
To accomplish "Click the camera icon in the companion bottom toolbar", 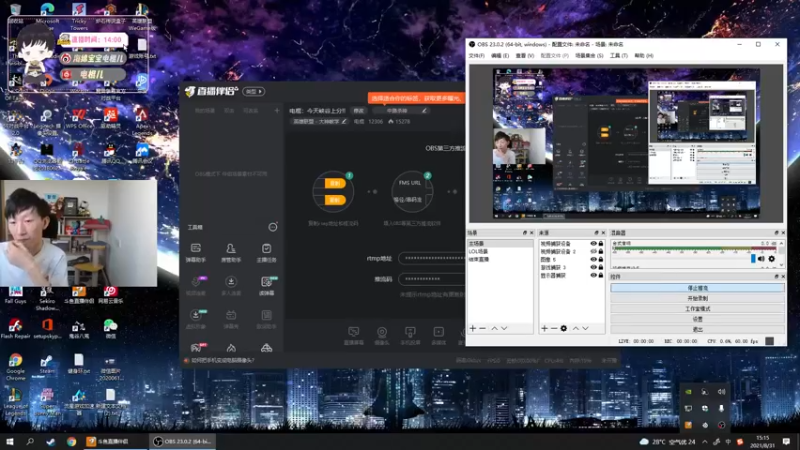I will pyautogui.click(x=382, y=335).
